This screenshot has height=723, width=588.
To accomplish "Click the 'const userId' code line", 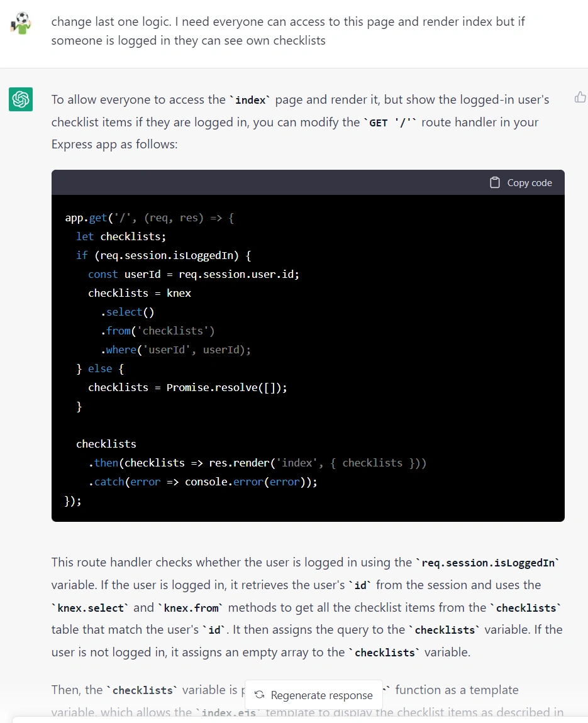I will [194, 274].
